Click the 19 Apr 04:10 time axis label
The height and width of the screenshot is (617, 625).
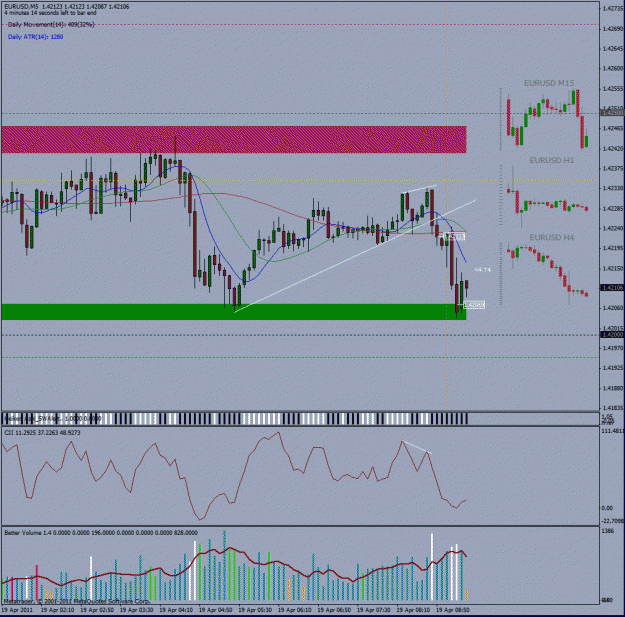click(176, 610)
